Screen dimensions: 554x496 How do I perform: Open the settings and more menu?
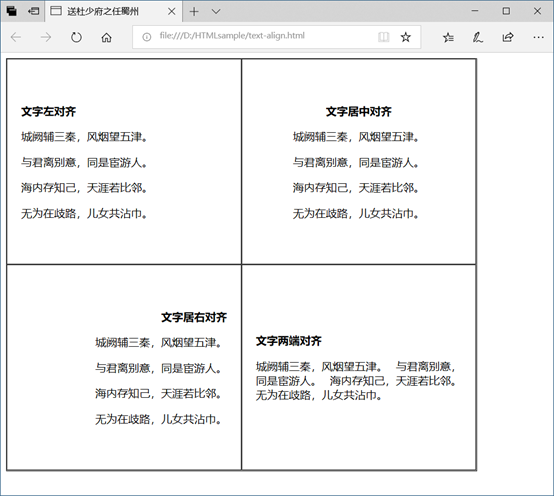pos(538,37)
